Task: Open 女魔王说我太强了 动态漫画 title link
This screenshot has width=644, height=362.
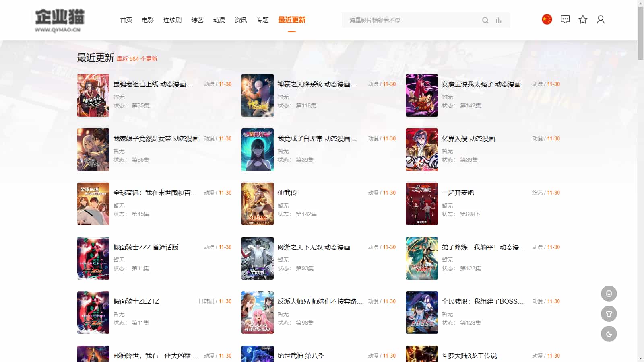Action: point(481,84)
